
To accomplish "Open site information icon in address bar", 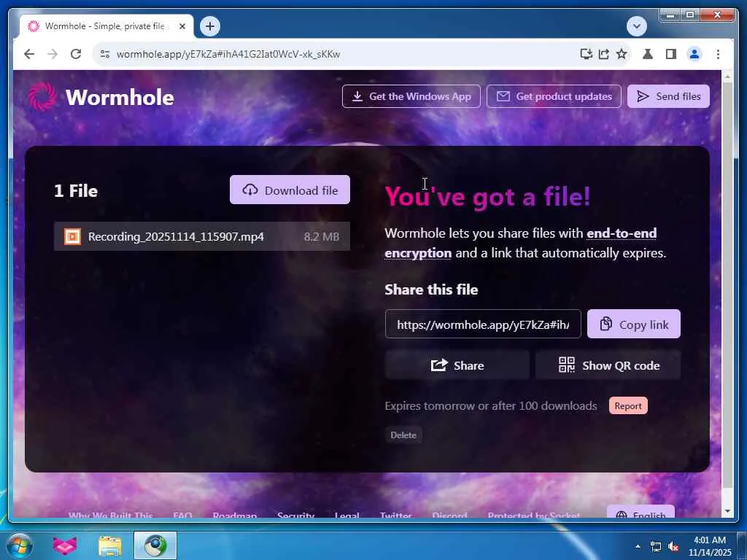I will tap(105, 54).
